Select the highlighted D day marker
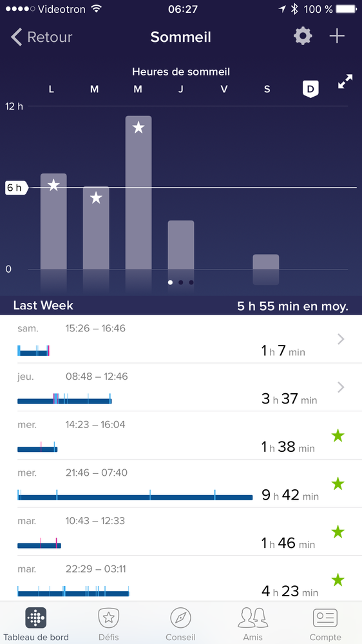The image size is (362, 644). pos(310,89)
